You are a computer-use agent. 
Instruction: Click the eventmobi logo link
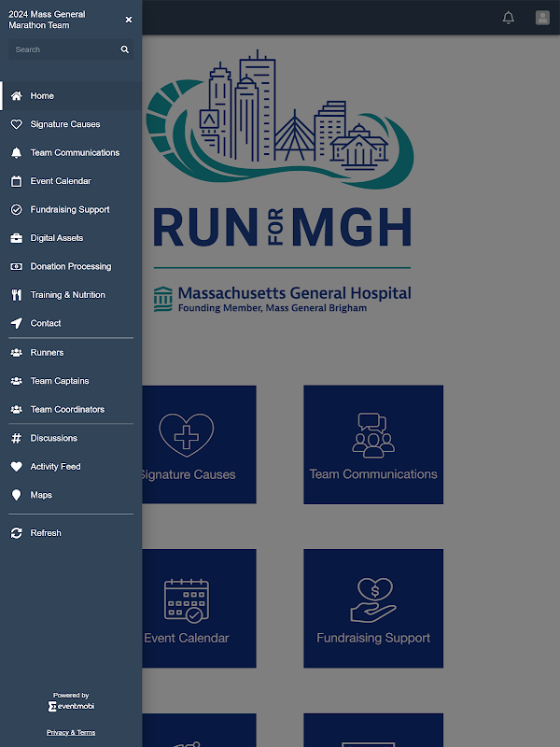[71, 706]
